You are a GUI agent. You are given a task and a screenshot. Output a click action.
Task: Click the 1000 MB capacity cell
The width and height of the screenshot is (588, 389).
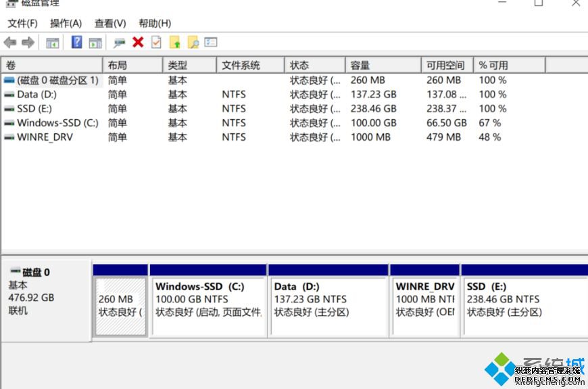pyautogui.click(x=370, y=137)
